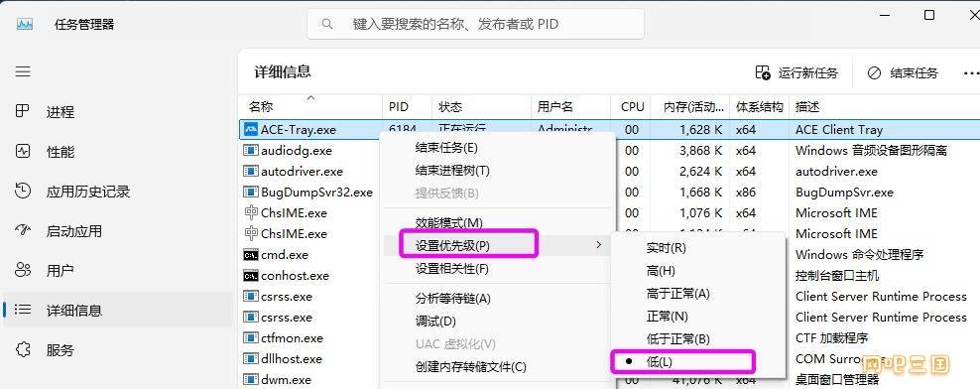Click the Startup apps (启动应用) icon
Viewport: 980px width, 389px height.
pyautogui.click(x=23, y=231)
